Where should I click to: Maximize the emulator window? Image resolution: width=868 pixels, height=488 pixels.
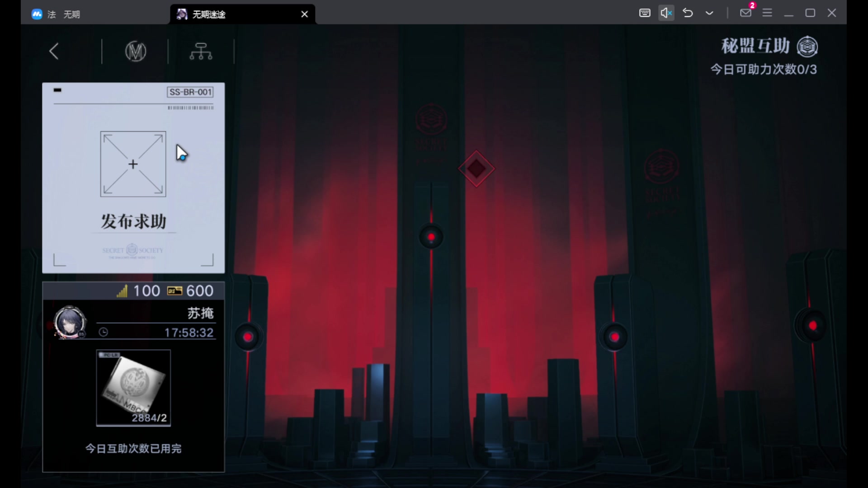(810, 13)
